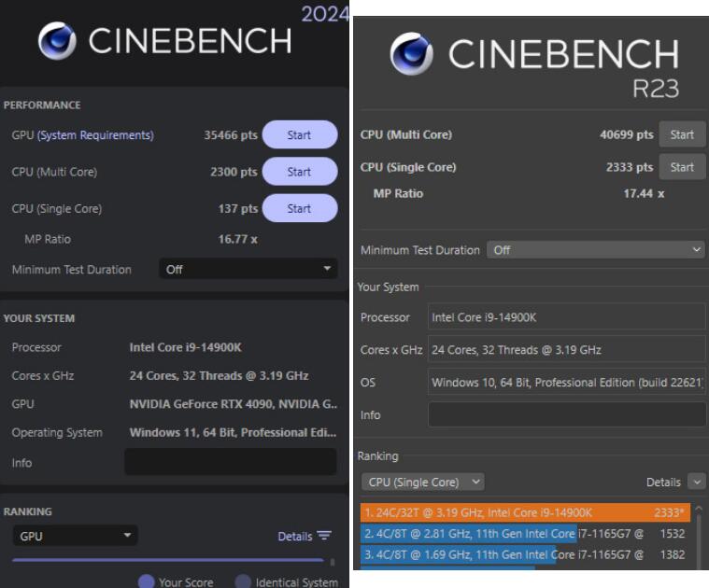Viewport: 709px width, 588px height.
Task: Click the Info text field in Cinebench 2024
Action: (x=230, y=462)
